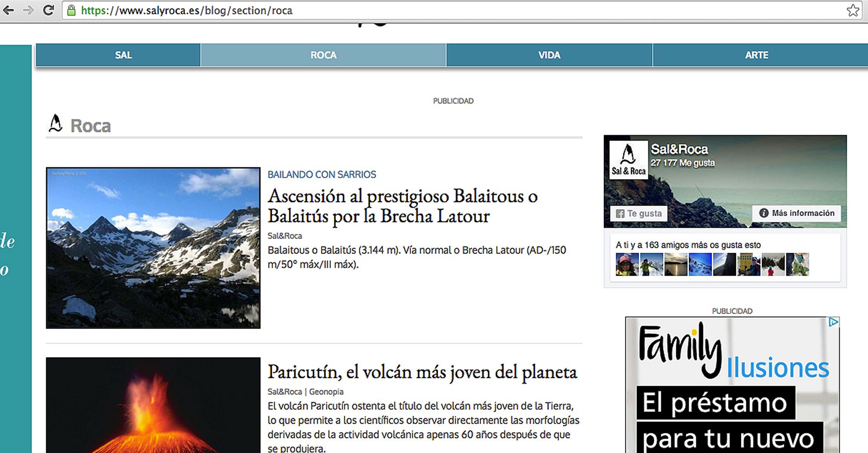The height and width of the screenshot is (453, 868).
Task: Click the BAILANDO CON SARRIOS category link
Action: (321, 175)
